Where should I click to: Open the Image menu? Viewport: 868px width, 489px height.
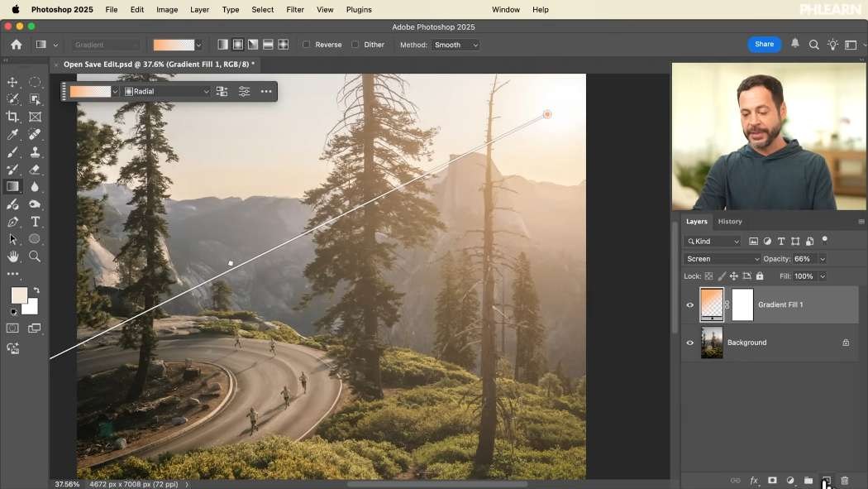point(167,9)
